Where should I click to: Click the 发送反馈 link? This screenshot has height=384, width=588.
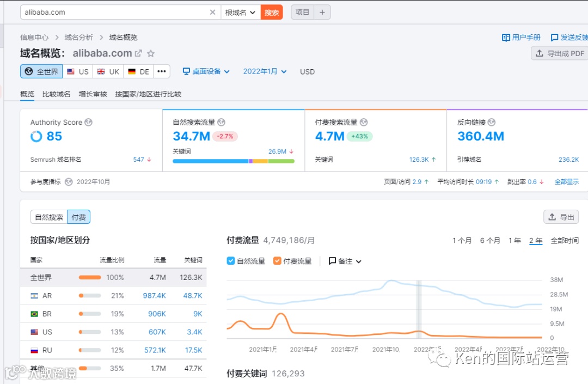569,37
